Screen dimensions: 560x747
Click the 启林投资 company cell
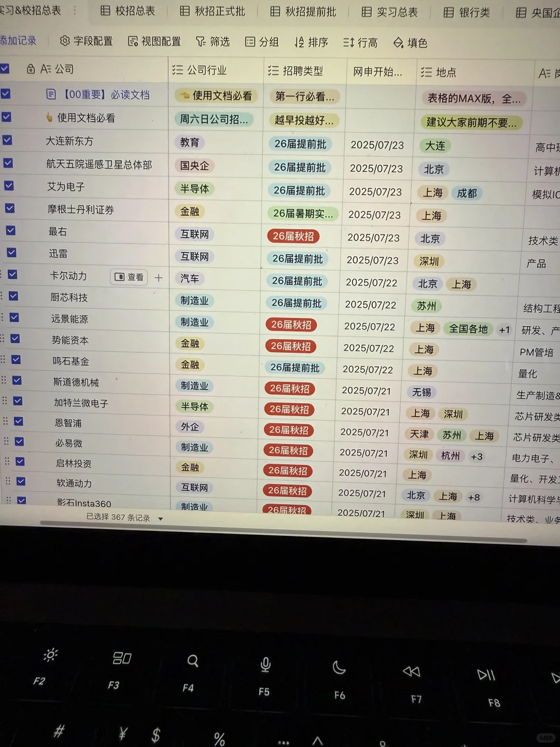click(x=74, y=463)
